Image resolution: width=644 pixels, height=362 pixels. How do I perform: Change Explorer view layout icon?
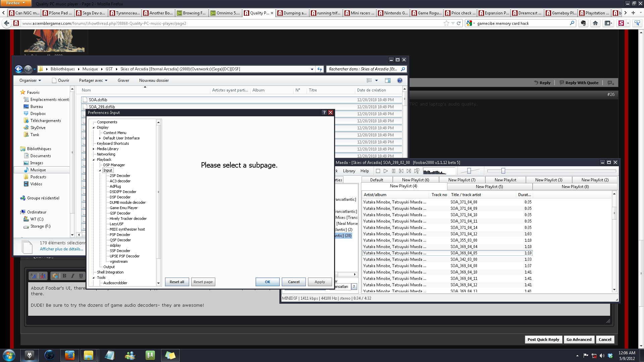[369, 80]
